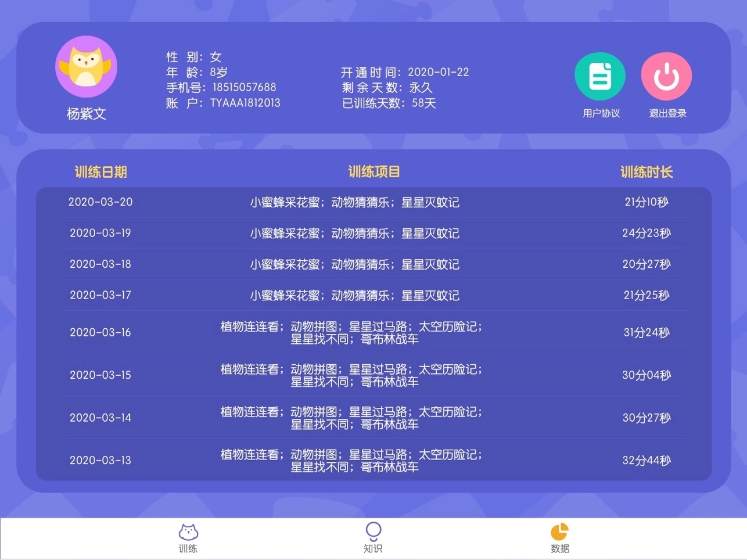This screenshot has height=560, width=747.
Task: Open the pie chart icon above 数据
Action: point(558,531)
